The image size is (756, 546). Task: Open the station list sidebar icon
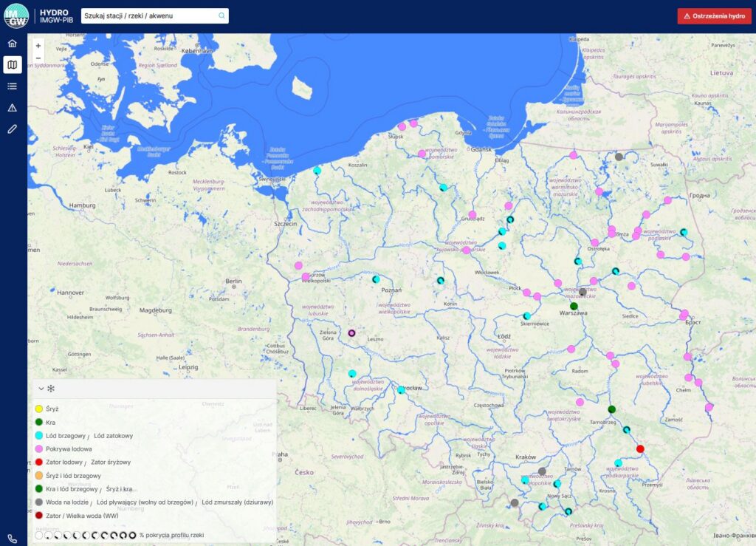coord(12,86)
